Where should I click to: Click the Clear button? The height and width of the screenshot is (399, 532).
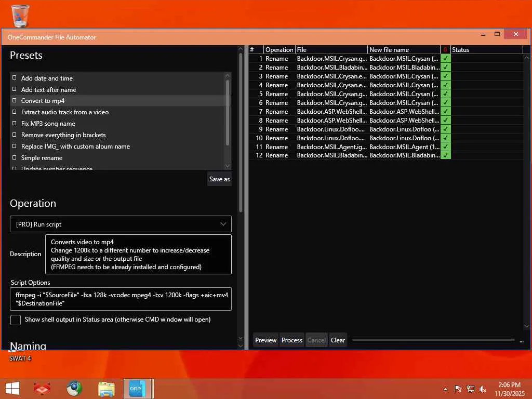pyautogui.click(x=338, y=340)
